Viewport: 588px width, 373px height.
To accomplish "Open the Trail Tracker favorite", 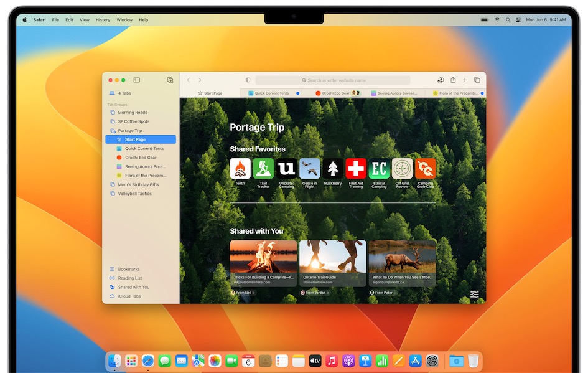I will tap(263, 169).
